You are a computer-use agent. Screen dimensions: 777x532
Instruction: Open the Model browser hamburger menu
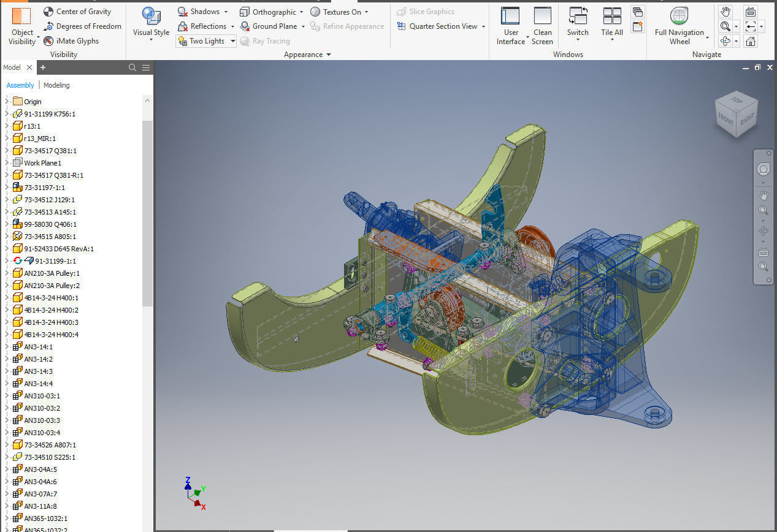[x=146, y=67]
